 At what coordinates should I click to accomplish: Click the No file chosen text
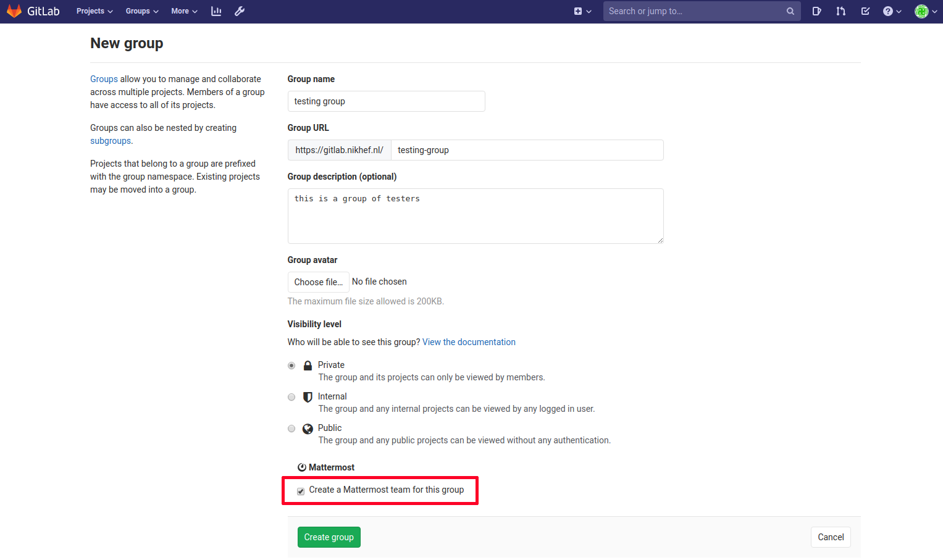(x=379, y=282)
